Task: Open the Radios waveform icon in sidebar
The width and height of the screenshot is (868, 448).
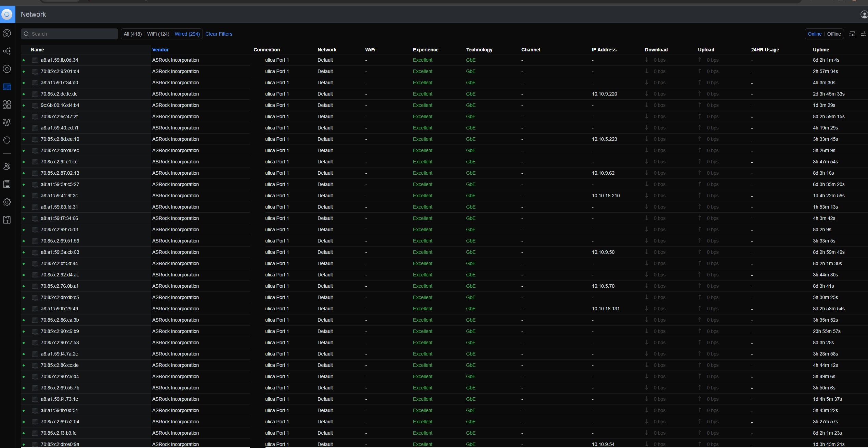Action: click(7, 122)
